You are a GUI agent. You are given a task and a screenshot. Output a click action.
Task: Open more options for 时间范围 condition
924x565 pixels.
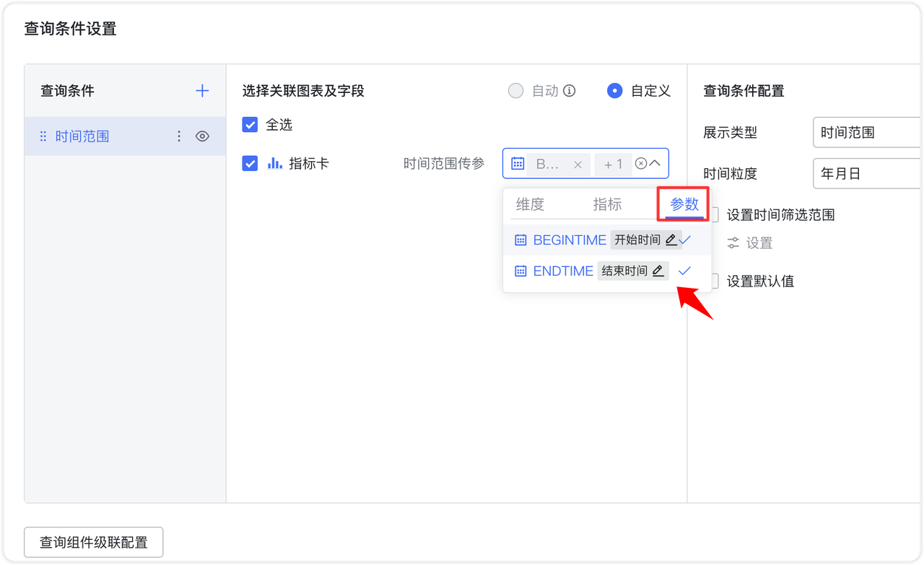pyautogui.click(x=179, y=136)
